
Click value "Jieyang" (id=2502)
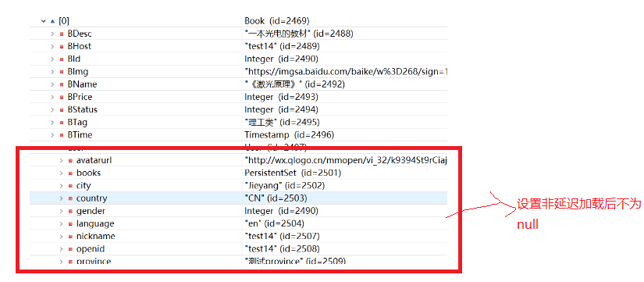[x=285, y=186]
